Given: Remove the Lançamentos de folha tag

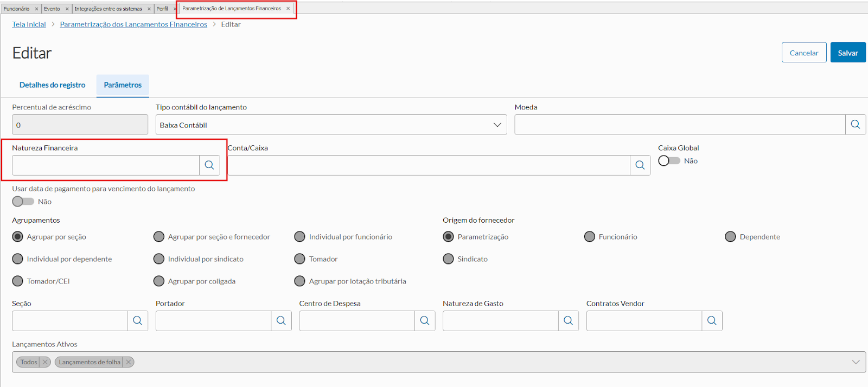Looking at the screenshot, I should [x=129, y=362].
